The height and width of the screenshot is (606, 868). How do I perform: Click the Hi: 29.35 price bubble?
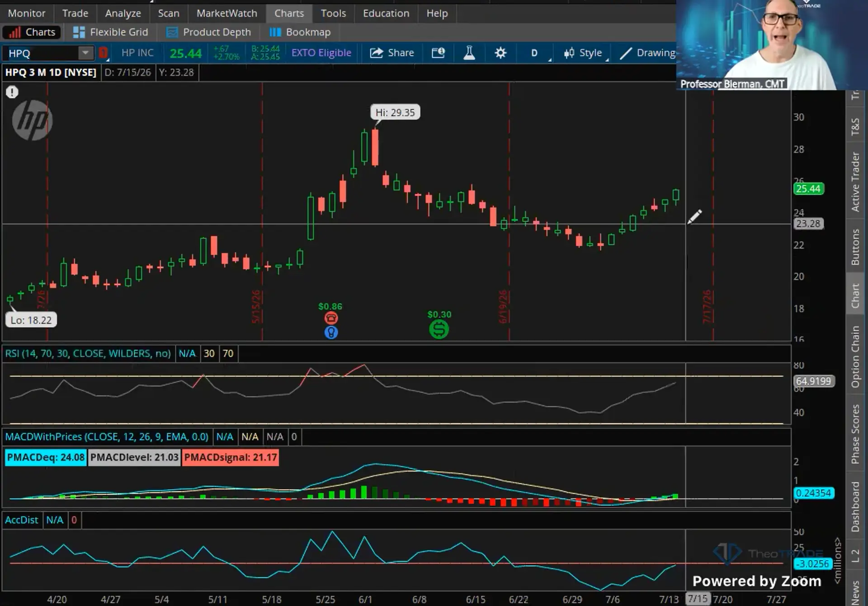[x=395, y=112]
